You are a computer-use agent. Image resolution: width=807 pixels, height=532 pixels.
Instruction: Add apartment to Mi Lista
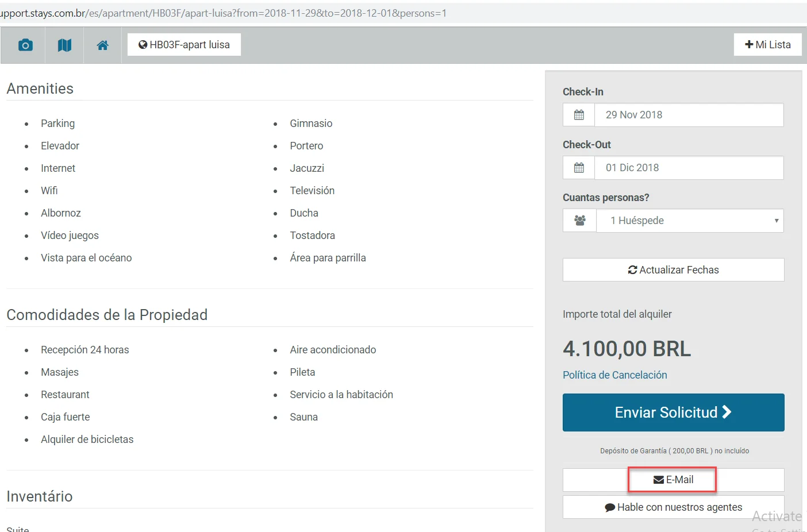pyautogui.click(x=767, y=45)
